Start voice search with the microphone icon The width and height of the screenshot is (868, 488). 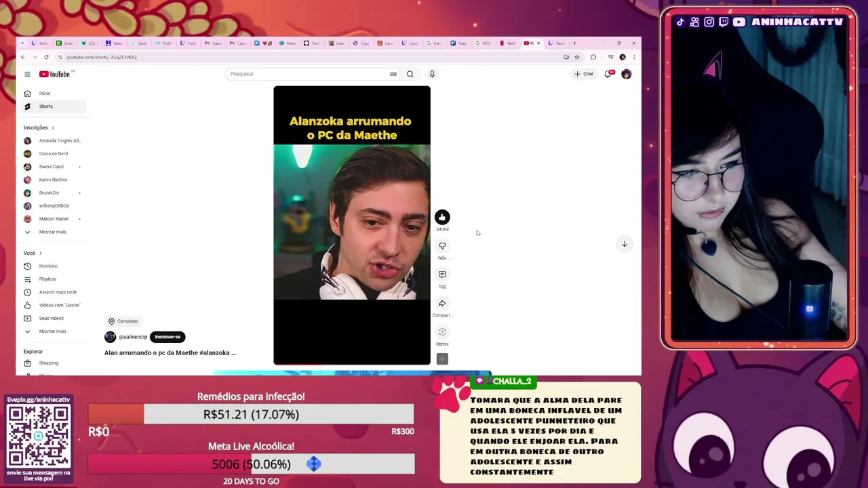point(432,74)
